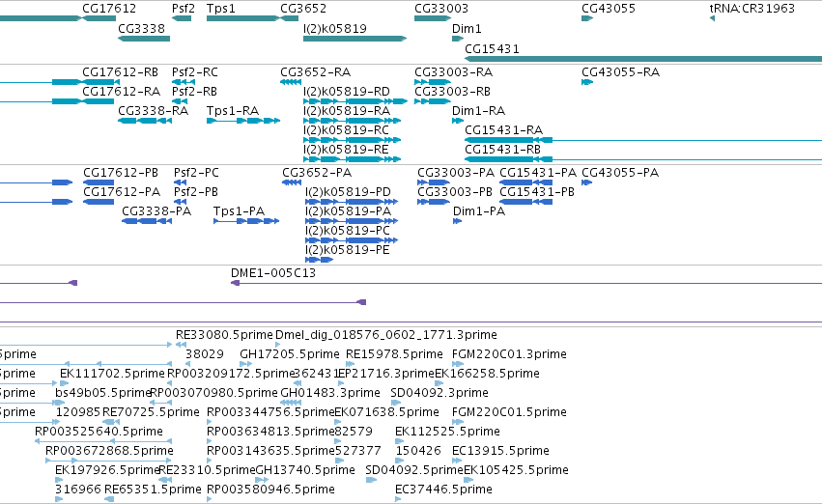Click protein label CG3338-PA
Screen dimensions: 822x504
coord(156,211)
